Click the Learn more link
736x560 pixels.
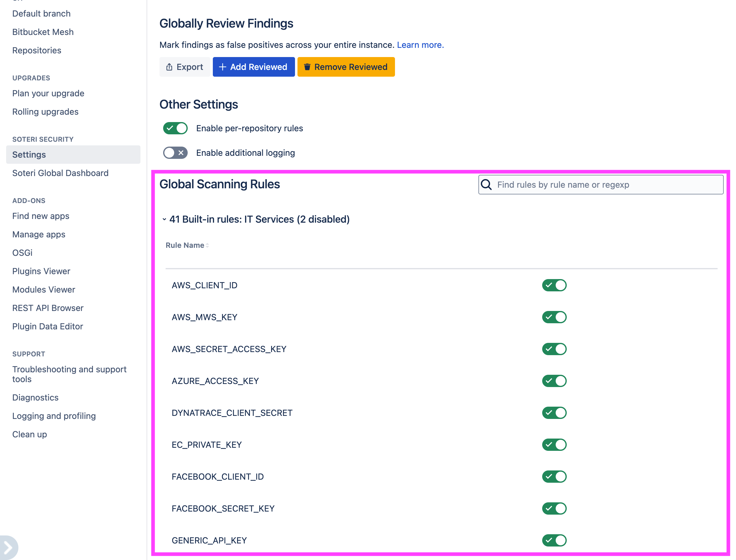click(x=420, y=45)
